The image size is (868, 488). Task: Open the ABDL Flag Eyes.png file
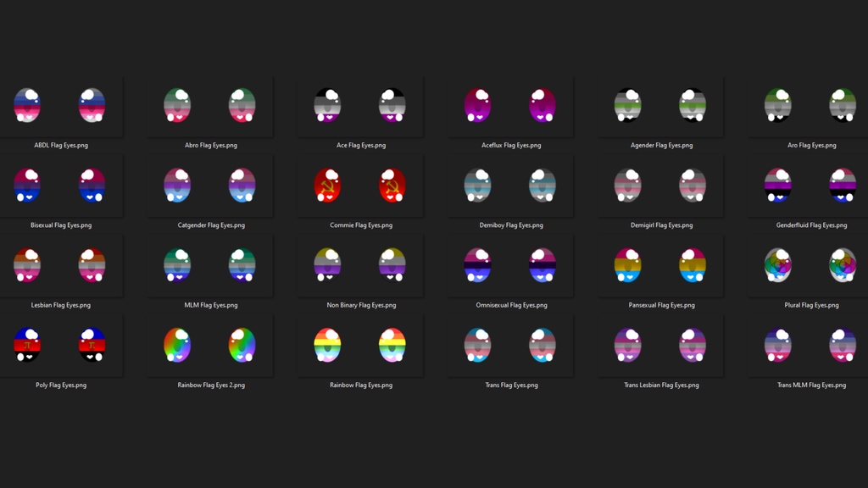(x=60, y=105)
